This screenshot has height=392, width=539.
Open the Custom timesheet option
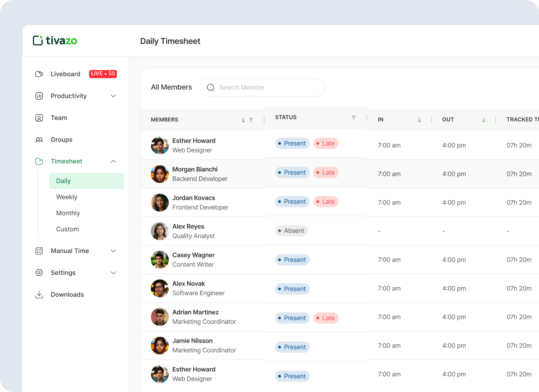point(67,229)
